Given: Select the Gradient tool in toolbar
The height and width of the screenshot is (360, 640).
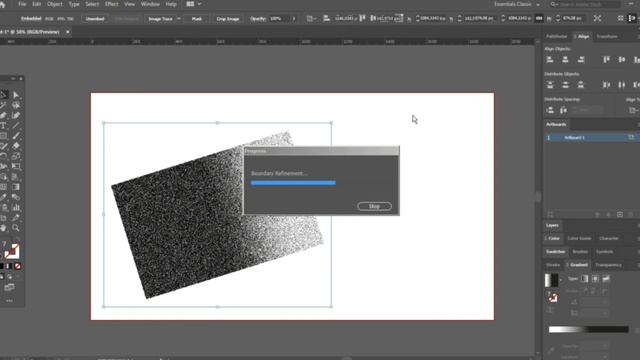Looking at the screenshot, I should 16,187.
